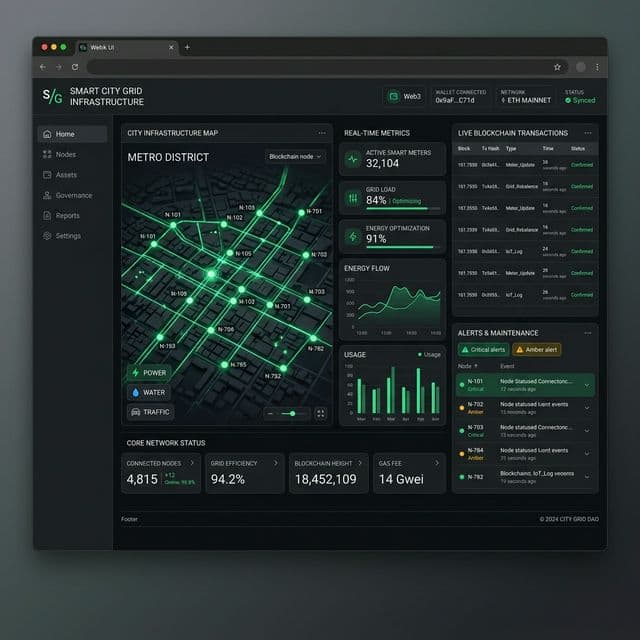Open Connected Nodes card chevron
Viewport: 640px width, 640px height.
coord(192,463)
